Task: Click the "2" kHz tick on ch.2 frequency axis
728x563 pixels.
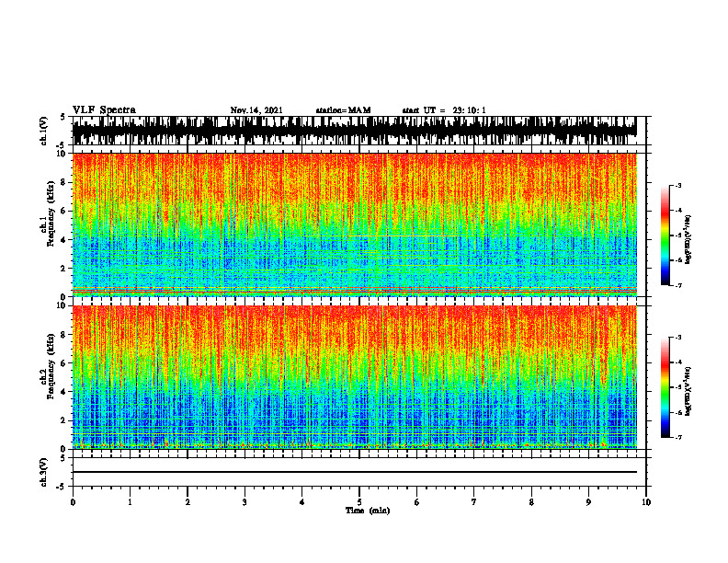Action: (63, 420)
